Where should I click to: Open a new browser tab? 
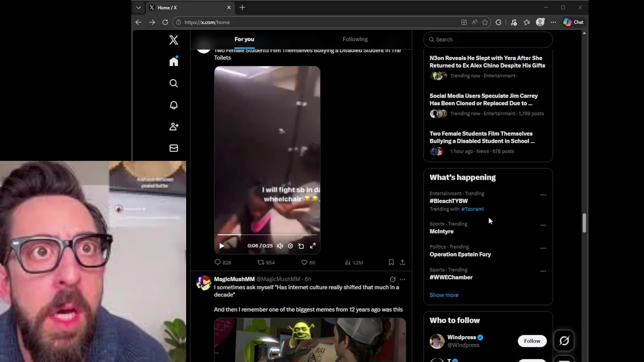click(242, 8)
